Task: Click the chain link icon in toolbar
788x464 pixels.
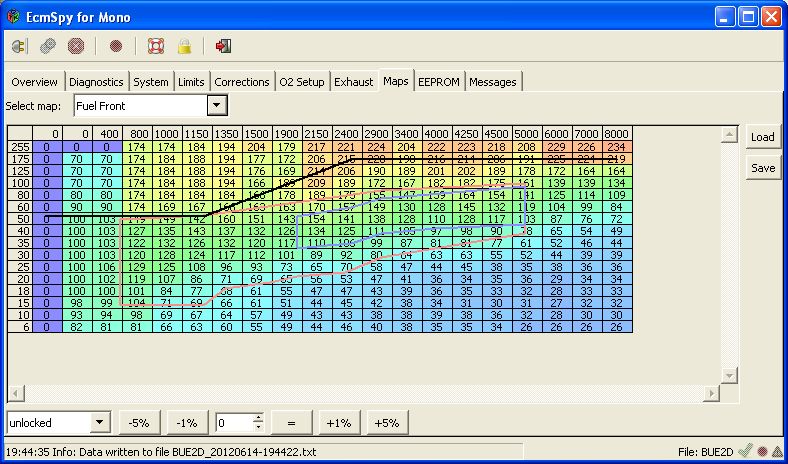Action: 47,46
